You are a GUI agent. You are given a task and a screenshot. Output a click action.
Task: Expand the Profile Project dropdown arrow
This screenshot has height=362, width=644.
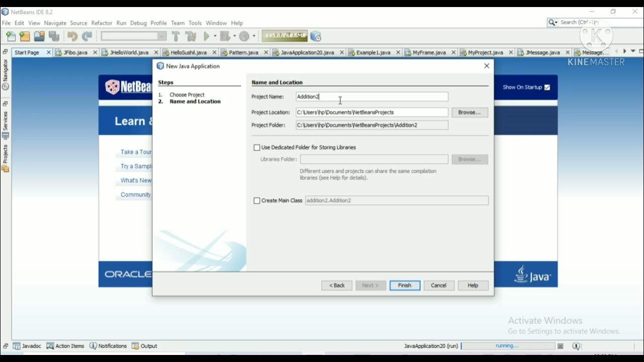tap(254, 36)
